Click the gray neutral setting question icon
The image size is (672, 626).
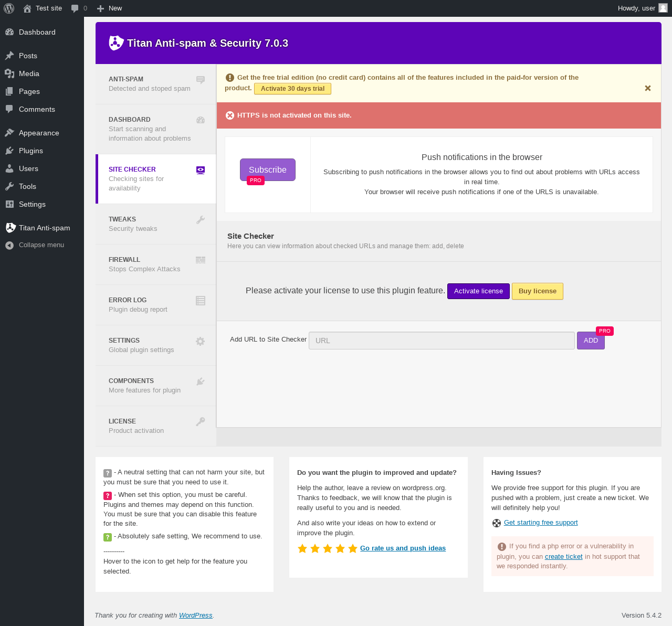108,473
